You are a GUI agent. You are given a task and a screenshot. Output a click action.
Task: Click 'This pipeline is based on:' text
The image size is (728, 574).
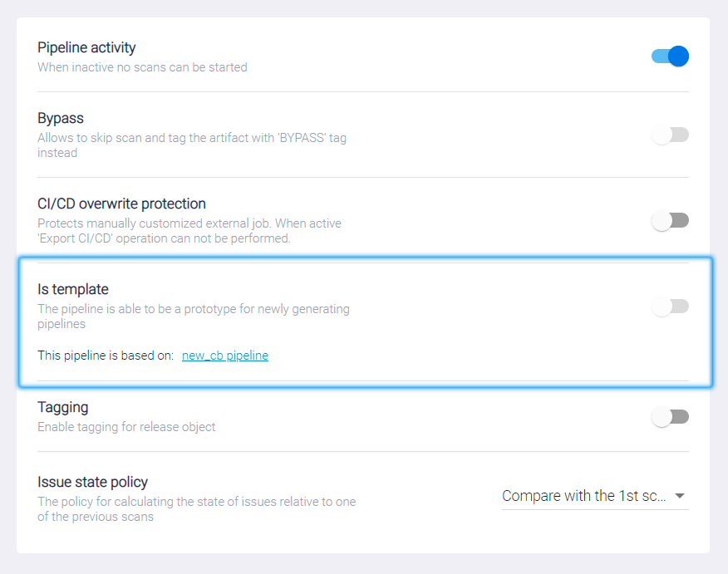pos(106,356)
